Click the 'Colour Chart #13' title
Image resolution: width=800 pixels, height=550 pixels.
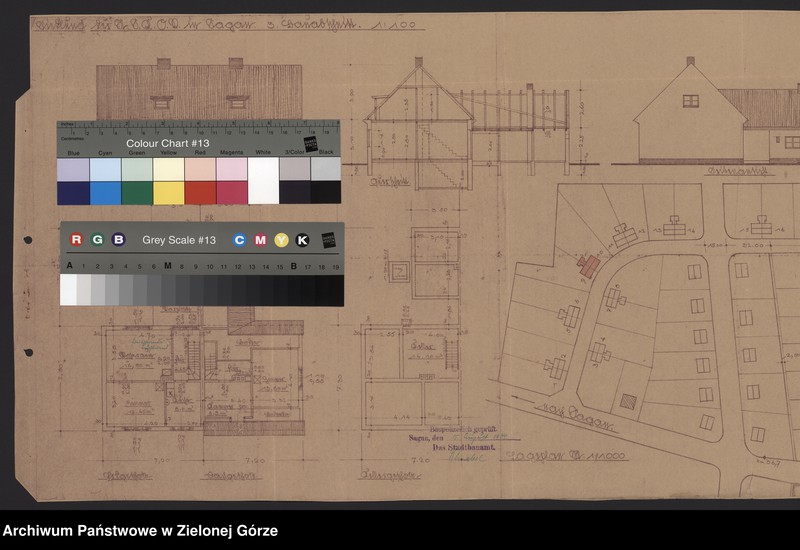tap(168, 143)
